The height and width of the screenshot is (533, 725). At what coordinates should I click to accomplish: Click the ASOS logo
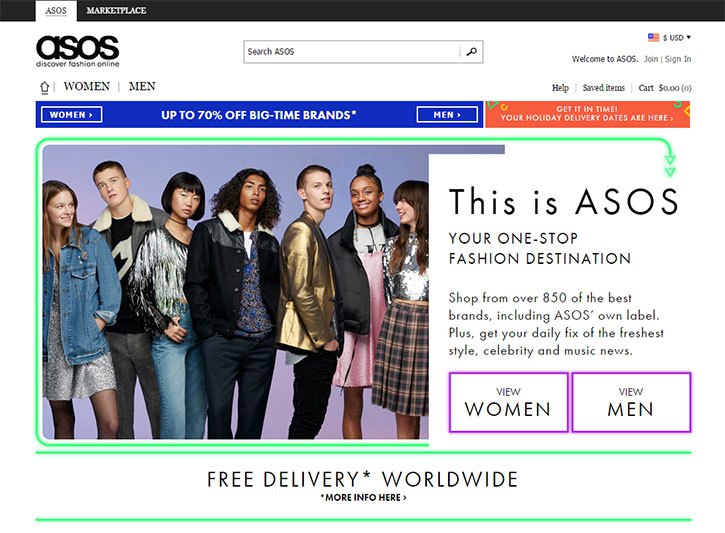tap(78, 51)
